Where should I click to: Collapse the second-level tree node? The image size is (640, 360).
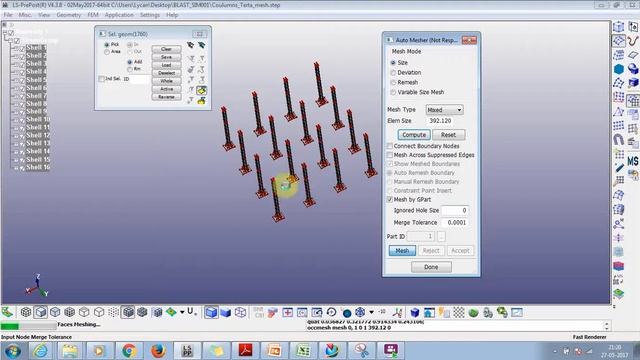pos(11,41)
